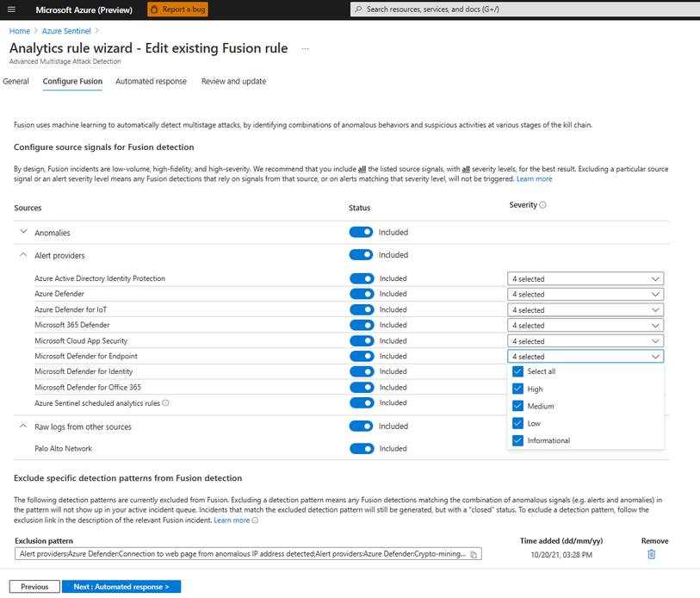Toggle Microsoft 365 Defender switch

point(362,325)
